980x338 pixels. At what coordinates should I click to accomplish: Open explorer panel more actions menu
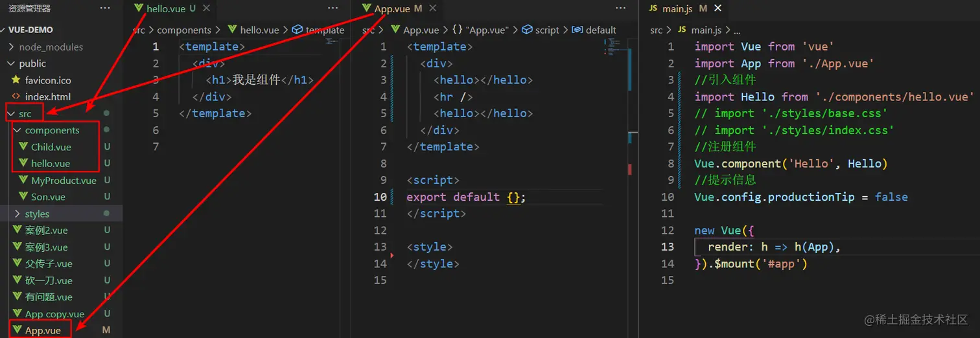tap(105, 8)
